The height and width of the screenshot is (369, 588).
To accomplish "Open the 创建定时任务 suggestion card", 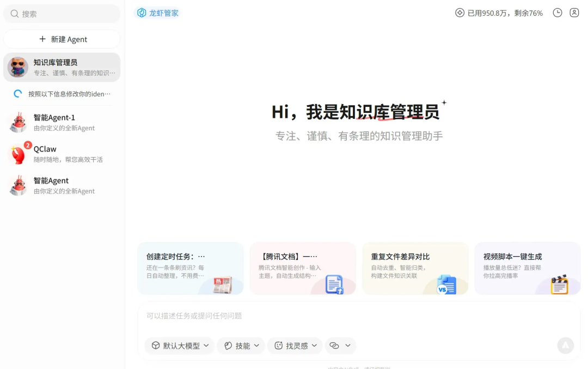I will coord(191,268).
